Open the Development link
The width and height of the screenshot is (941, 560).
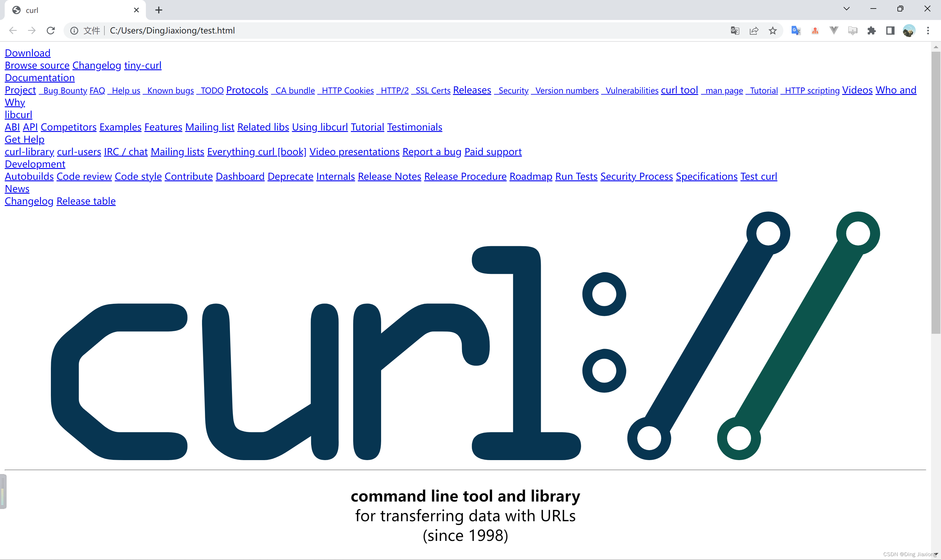pyautogui.click(x=35, y=165)
